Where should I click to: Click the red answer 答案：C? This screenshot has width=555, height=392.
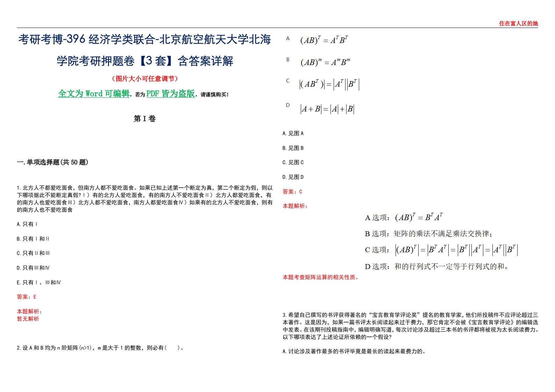click(292, 192)
